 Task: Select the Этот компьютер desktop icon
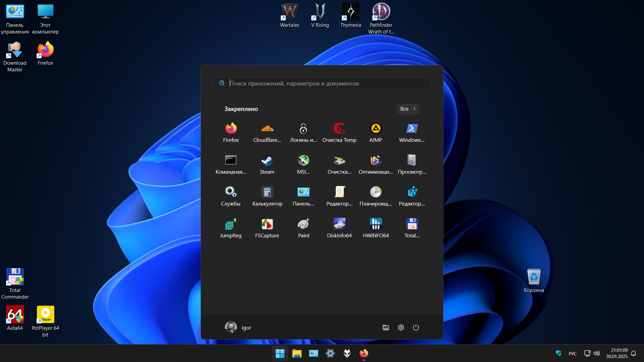click(x=45, y=19)
